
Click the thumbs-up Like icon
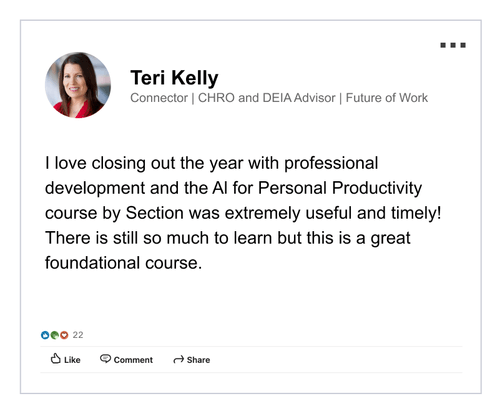56,359
